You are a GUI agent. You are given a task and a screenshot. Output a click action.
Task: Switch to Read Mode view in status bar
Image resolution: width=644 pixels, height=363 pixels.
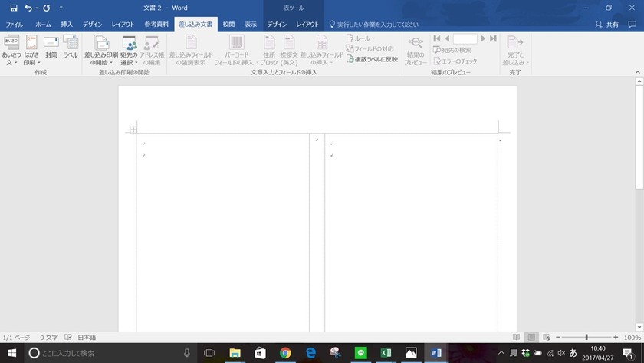click(x=516, y=337)
